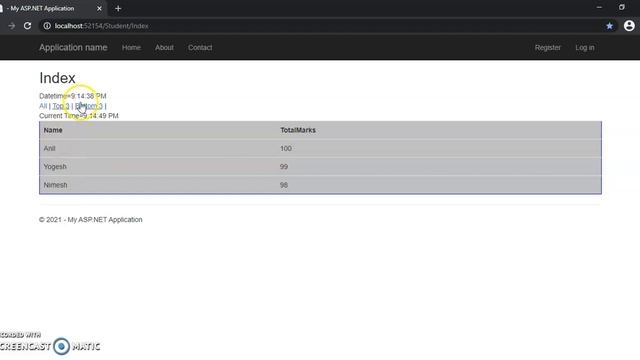640x360 pixels.
Task: Click the Datetime=9:14:38 PM text
Action: point(73,96)
